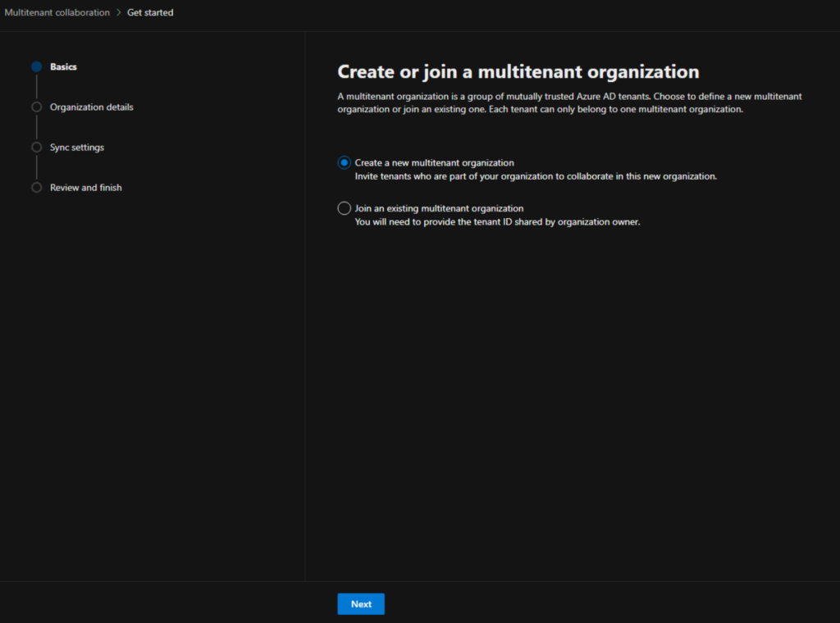
Task: Choose Join an existing multitenant organization radio
Action: click(x=344, y=208)
